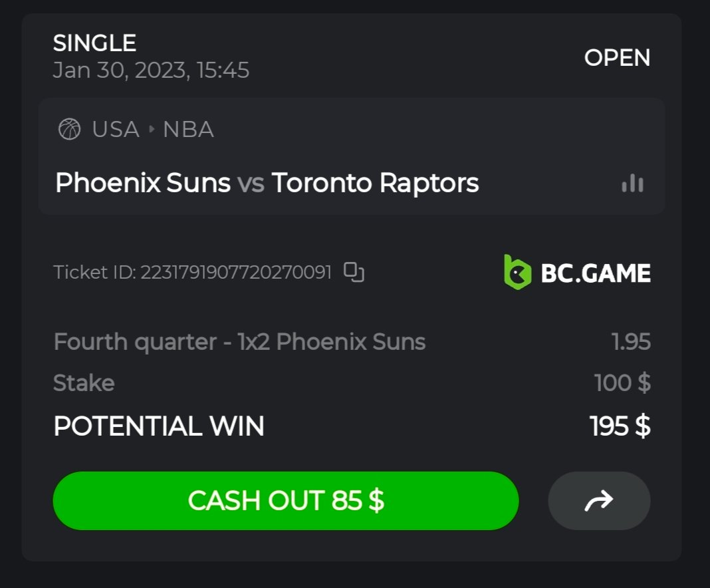Screen dimensions: 710x588
Task: Click the Fourth quarter 1x2 market line
Action: point(239,342)
